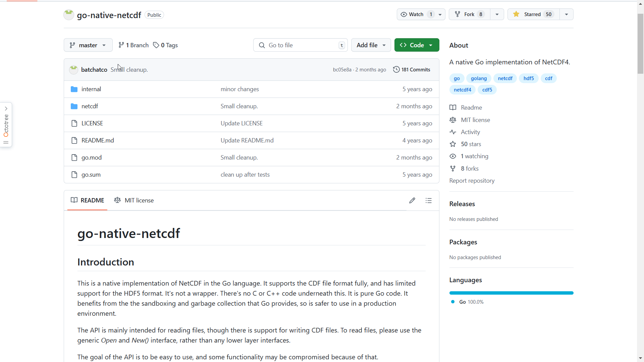Screen dimensions: 644x362
Task: Open the master branch dropdown
Action: pos(88,45)
